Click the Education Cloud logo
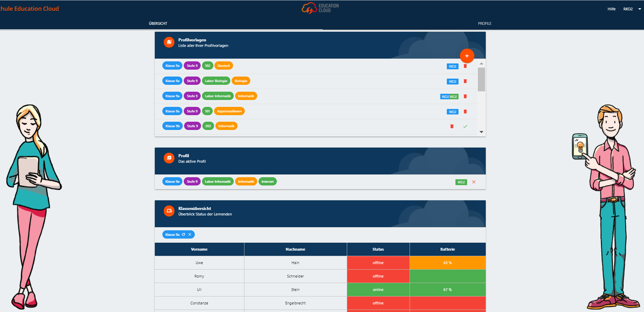This screenshot has height=312, width=644. click(320, 8)
